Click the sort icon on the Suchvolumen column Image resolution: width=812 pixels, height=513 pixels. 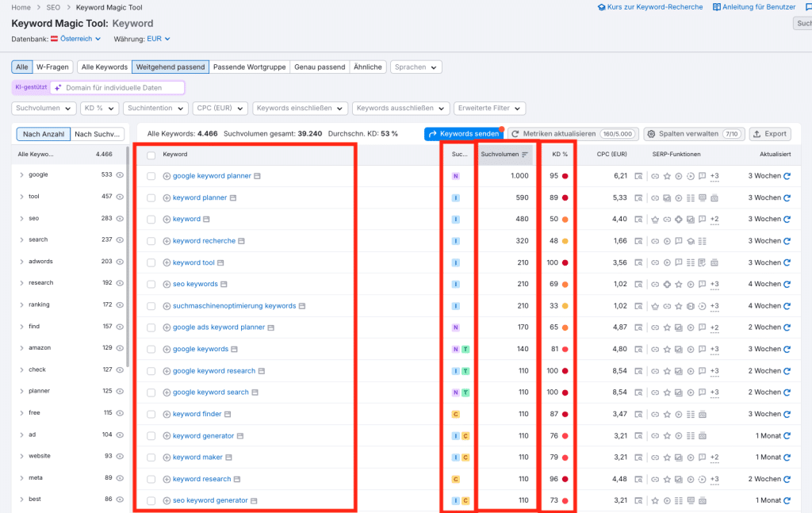click(523, 155)
